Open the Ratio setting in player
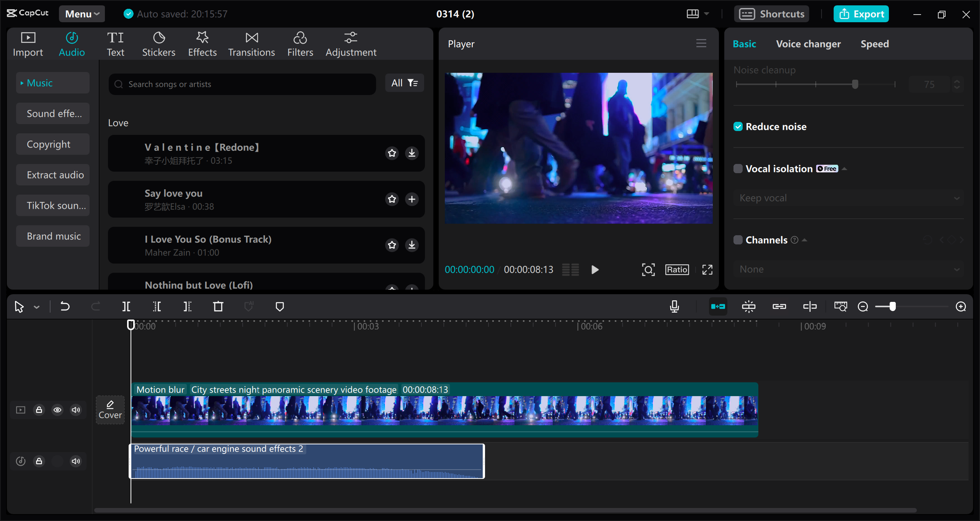Image resolution: width=980 pixels, height=521 pixels. [x=677, y=270]
